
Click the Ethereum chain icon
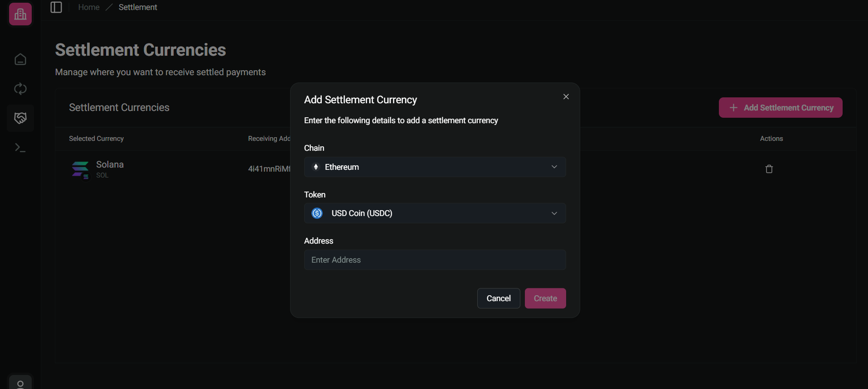pyautogui.click(x=316, y=167)
